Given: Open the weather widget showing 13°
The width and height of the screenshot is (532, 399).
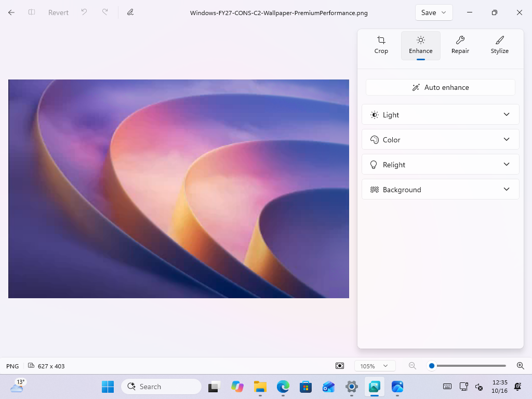Looking at the screenshot, I should 17,386.
